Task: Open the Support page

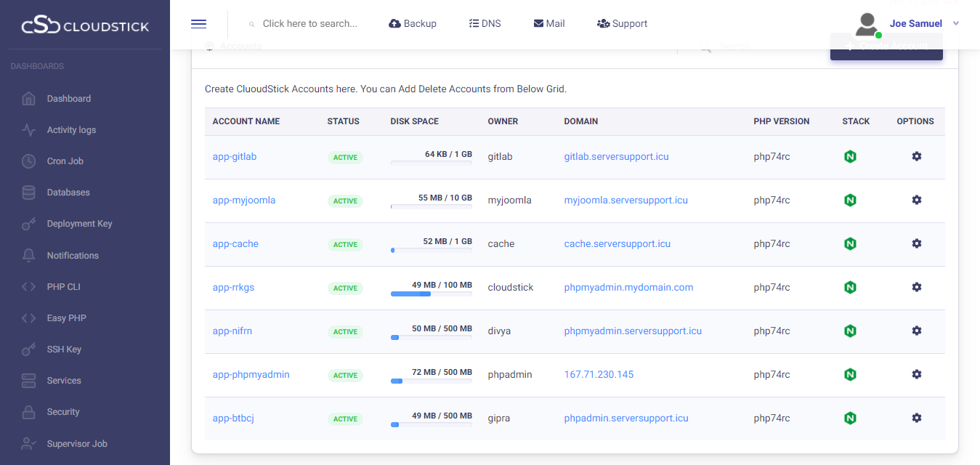Action: click(x=622, y=24)
